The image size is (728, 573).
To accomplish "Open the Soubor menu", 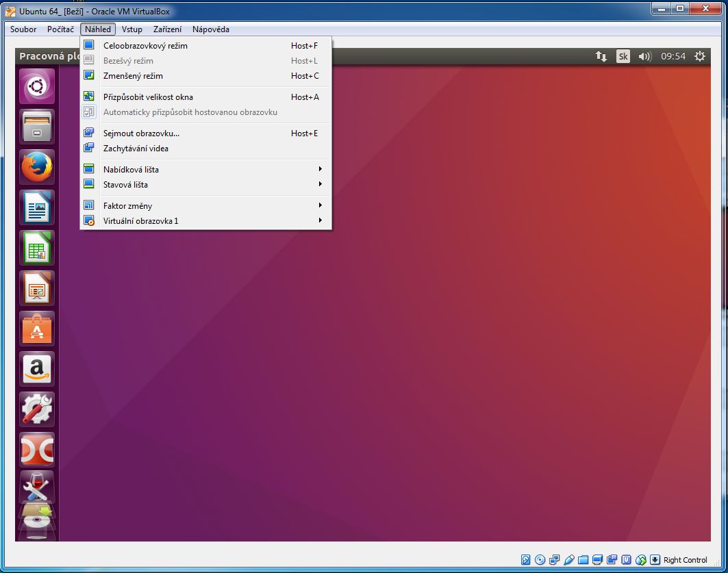I will (23, 29).
